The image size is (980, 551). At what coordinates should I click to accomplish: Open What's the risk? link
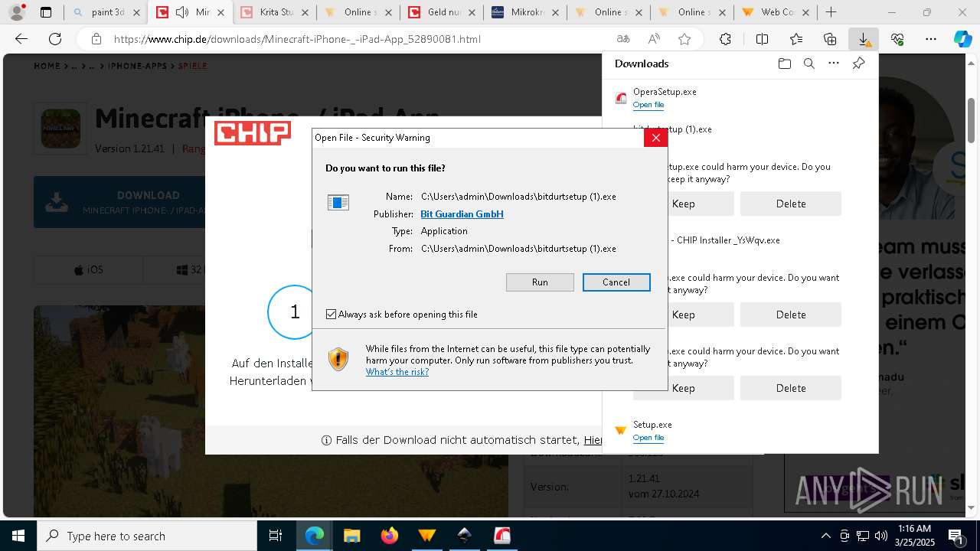pos(397,372)
